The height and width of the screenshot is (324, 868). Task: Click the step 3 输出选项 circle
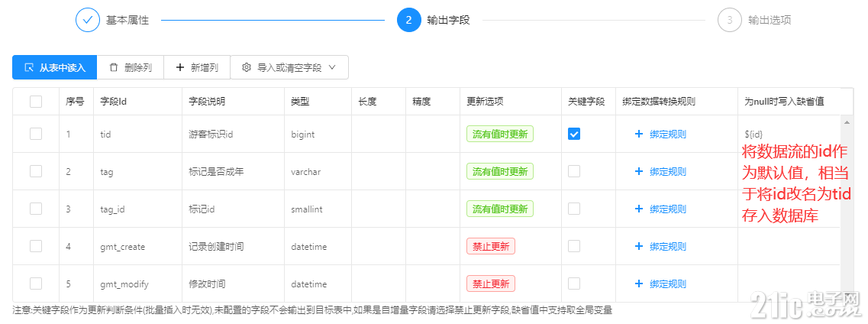coord(730,20)
